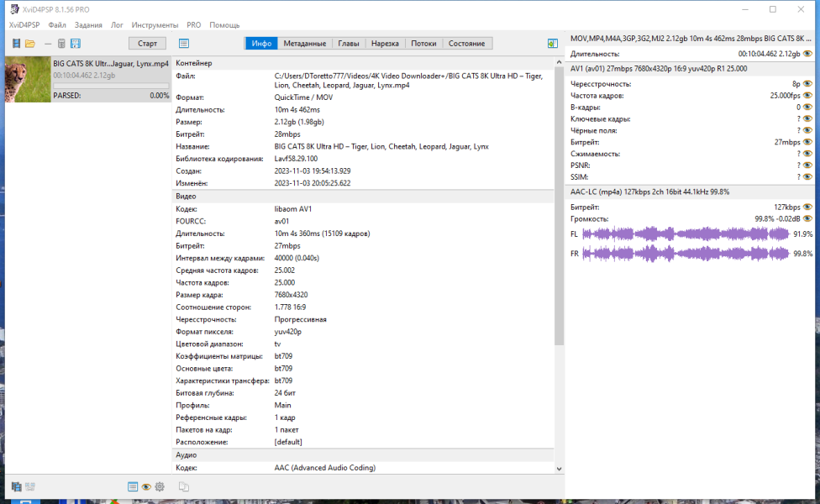
Task: Click the FL audio channel waveform
Action: pyautogui.click(x=686, y=234)
